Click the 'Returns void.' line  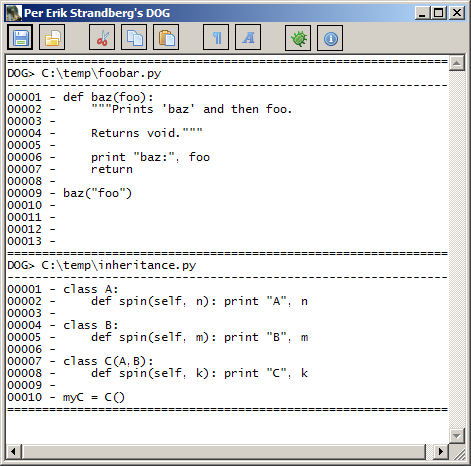tap(147, 133)
